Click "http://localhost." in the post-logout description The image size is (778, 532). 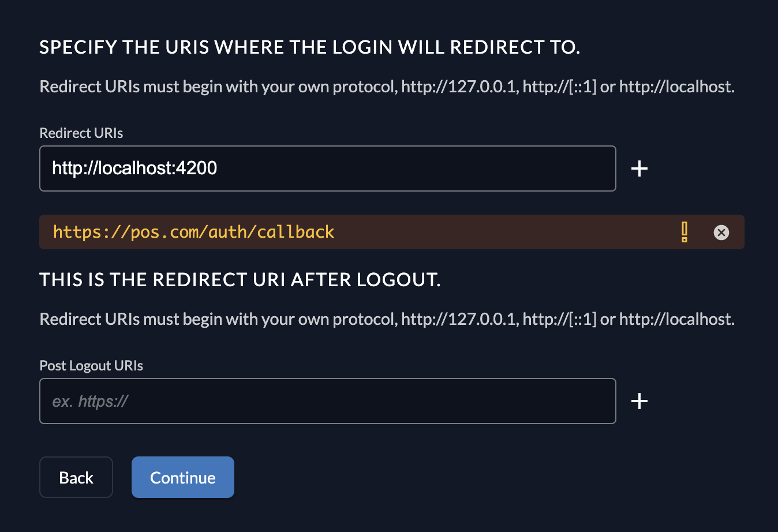[676, 320]
